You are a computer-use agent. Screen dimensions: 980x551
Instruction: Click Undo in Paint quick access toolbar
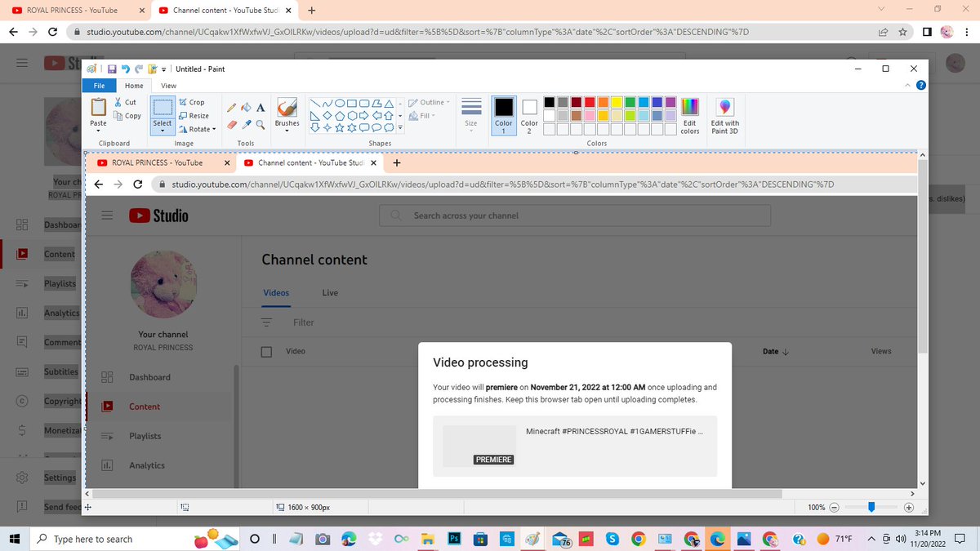125,69
